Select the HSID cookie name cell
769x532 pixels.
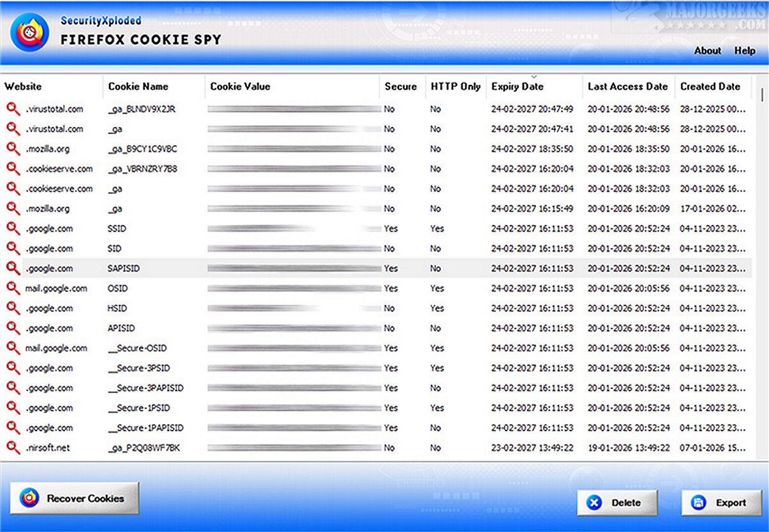[117, 308]
